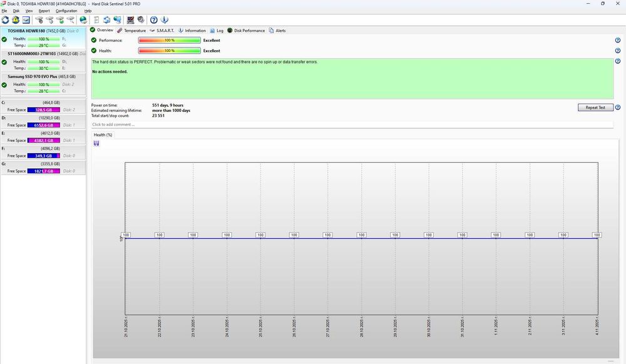Open the Report menu
The image size is (626, 364).
44,11
